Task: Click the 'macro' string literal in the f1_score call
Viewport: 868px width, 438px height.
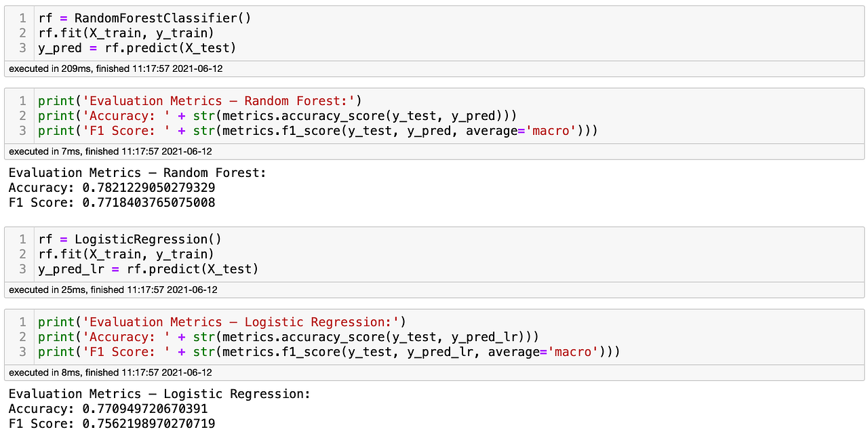Action: (551, 130)
